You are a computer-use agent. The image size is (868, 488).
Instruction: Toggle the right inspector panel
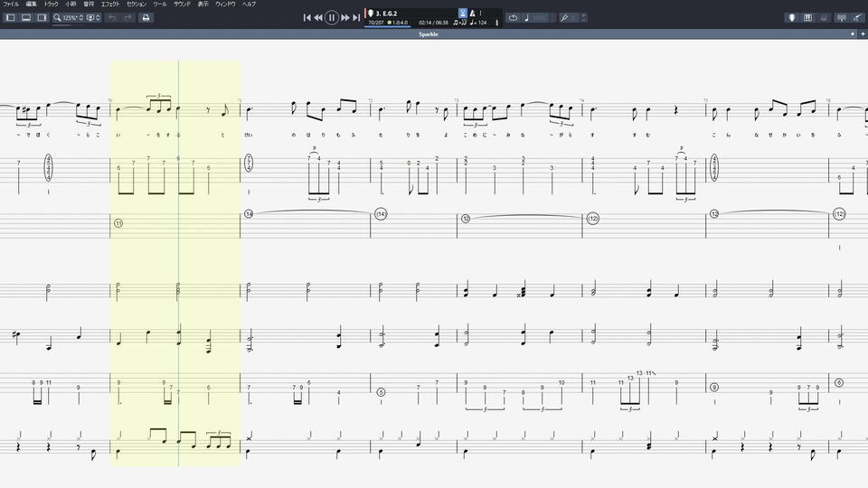[42, 18]
